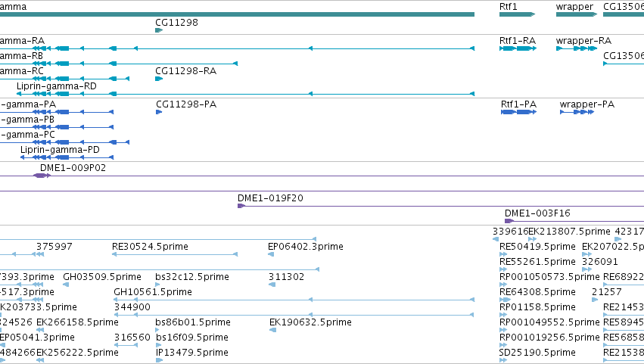Click the 316560 feature label

132,338
